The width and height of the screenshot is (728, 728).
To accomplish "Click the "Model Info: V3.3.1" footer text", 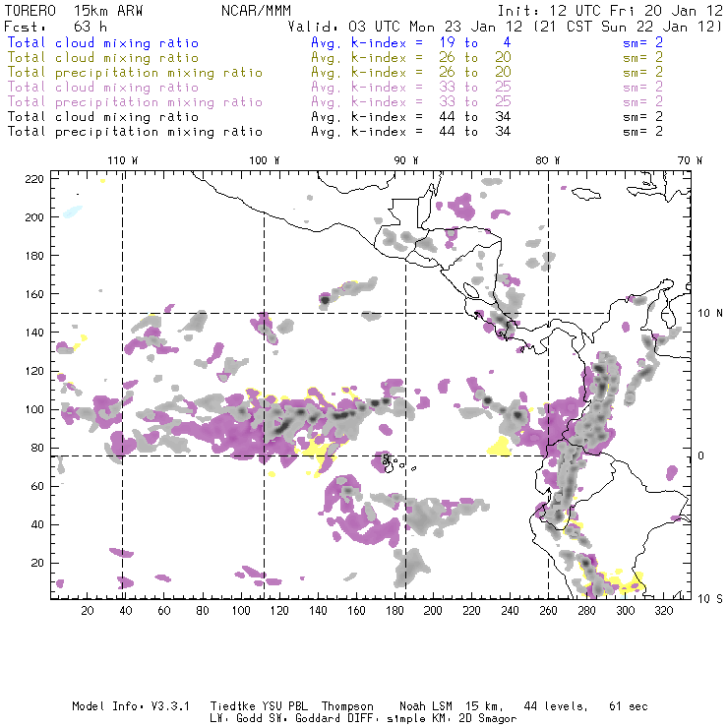I will [x=131, y=706].
